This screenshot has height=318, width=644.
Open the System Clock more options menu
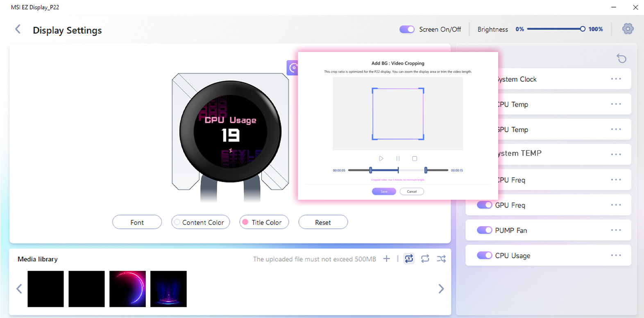(616, 79)
